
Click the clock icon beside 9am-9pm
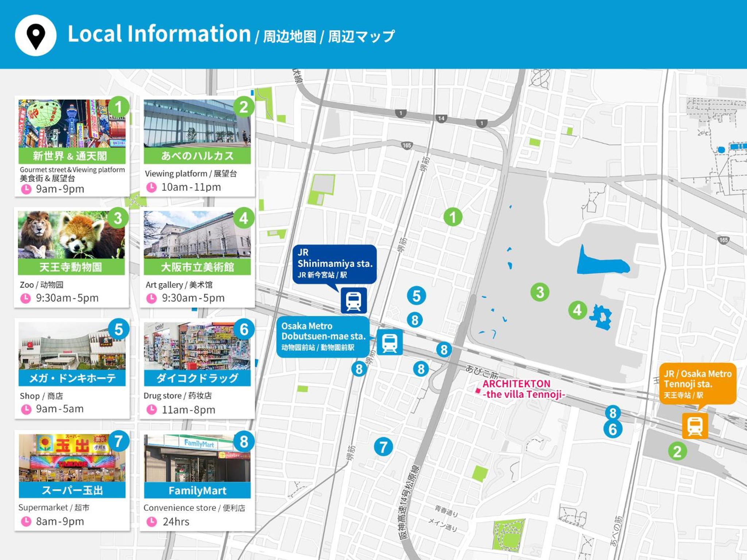tap(26, 189)
